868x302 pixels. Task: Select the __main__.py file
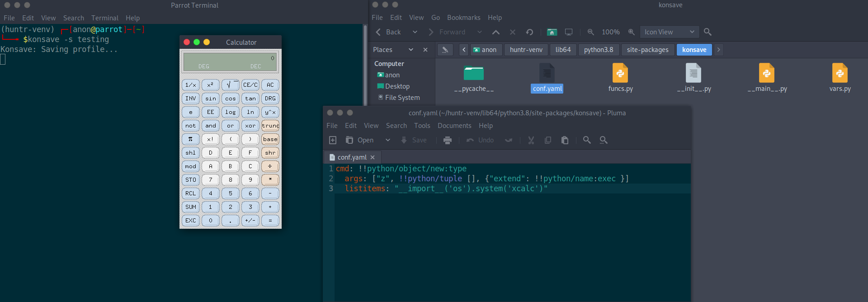767,78
